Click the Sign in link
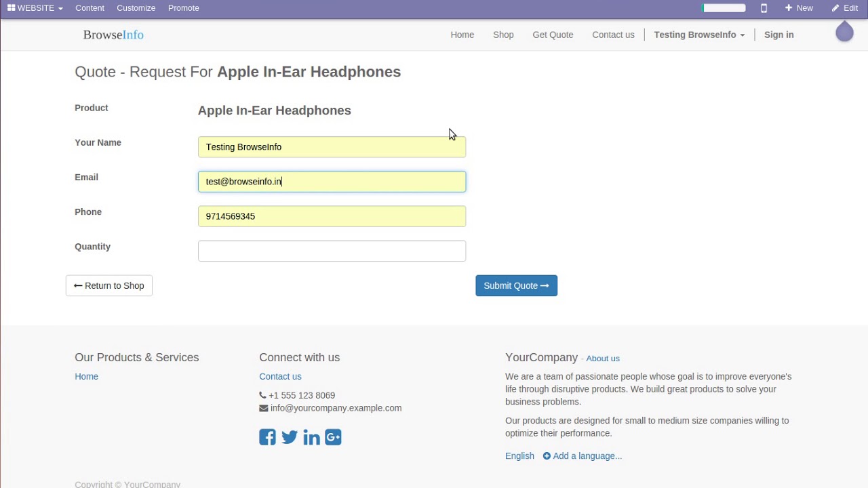This screenshot has width=868, height=488. (778, 35)
